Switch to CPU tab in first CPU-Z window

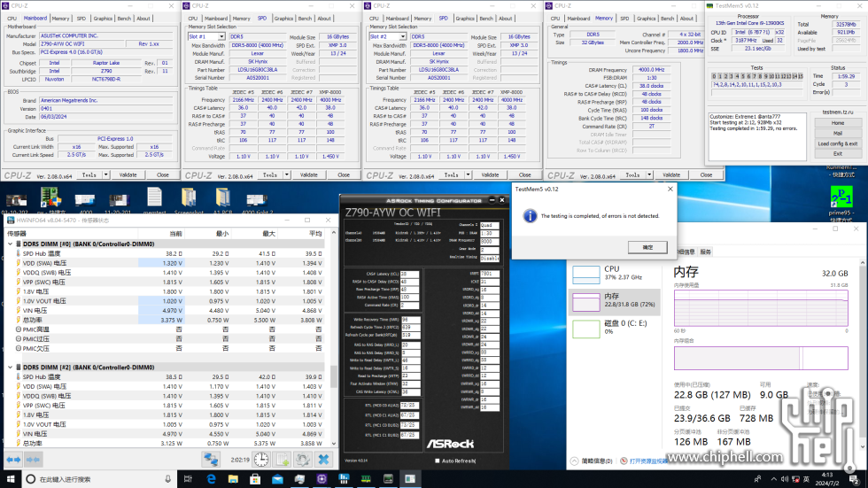tap(12, 19)
